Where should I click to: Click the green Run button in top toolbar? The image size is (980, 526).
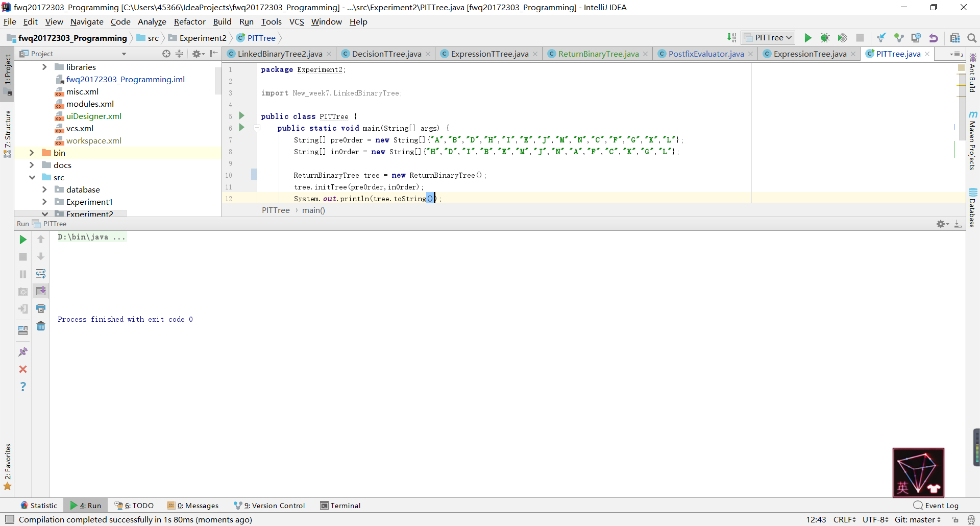[807, 38]
